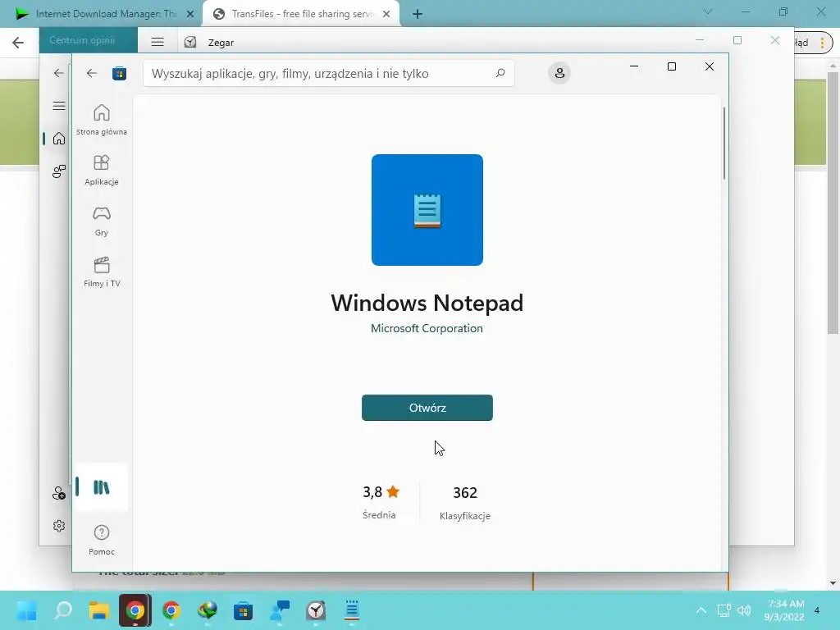
Task: Click the Microsoft Store logo icon
Action: 120,73
